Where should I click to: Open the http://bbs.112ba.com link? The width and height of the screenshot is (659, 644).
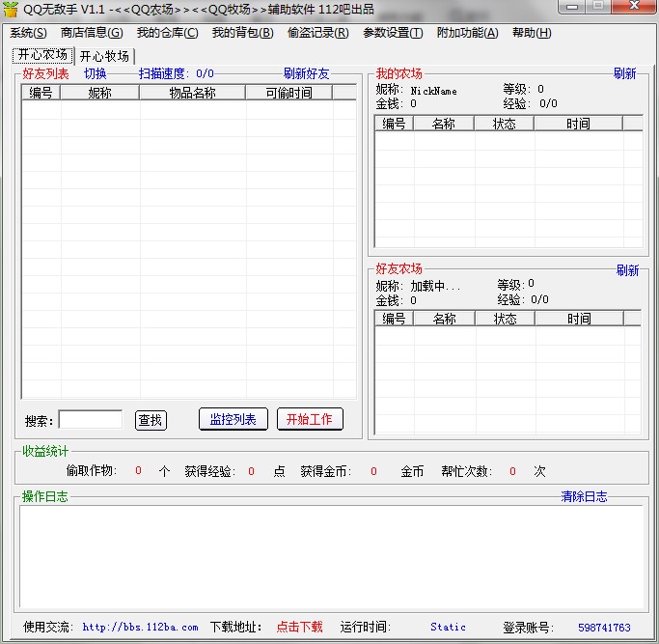tap(140, 627)
